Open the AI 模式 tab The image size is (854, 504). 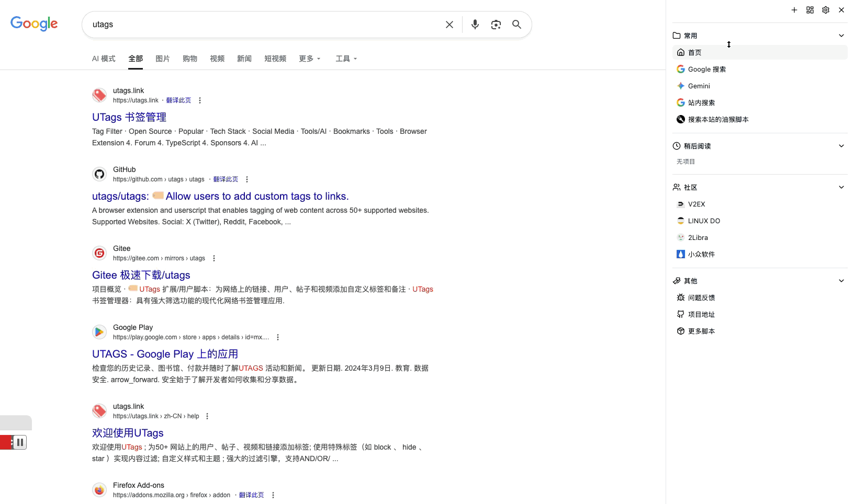point(104,59)
